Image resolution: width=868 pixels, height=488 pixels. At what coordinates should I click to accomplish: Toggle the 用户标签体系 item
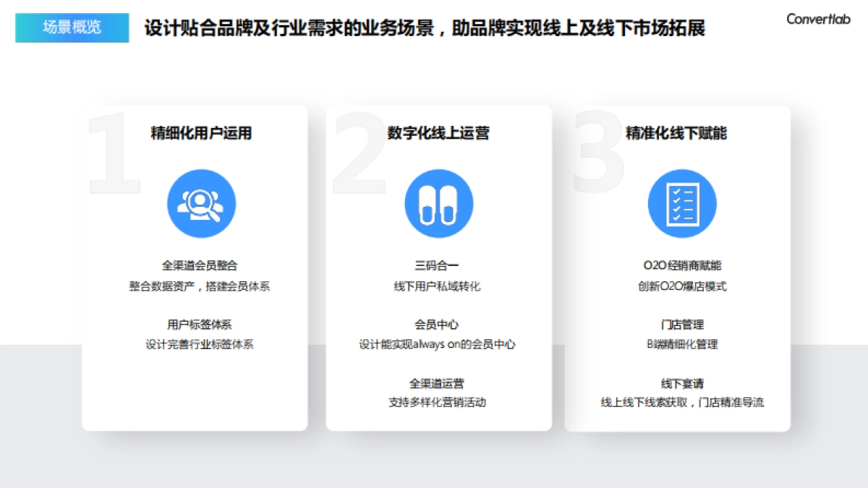(x=201, y=324)
